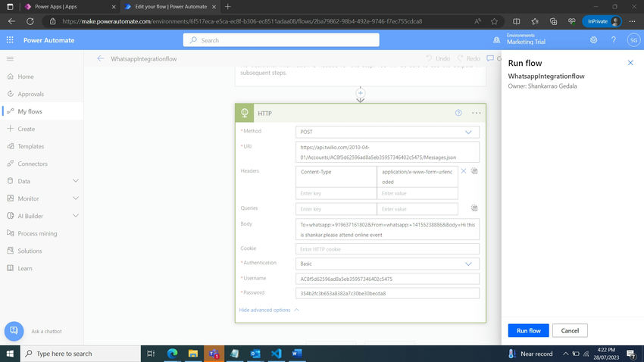Expand the Data section chevron
Screen dimensions: 644x362
[76, 181]
